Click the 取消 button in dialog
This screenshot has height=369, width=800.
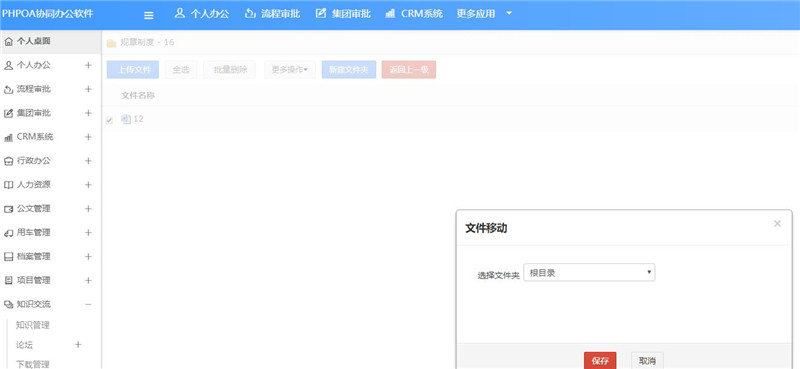tap(647, 360)
